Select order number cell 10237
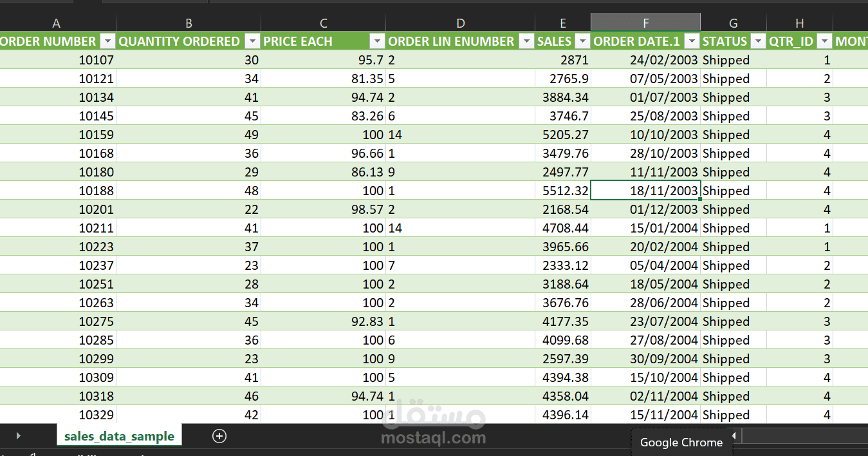The image size is (868, 456). pyautogui.click(x=58, y=265)
